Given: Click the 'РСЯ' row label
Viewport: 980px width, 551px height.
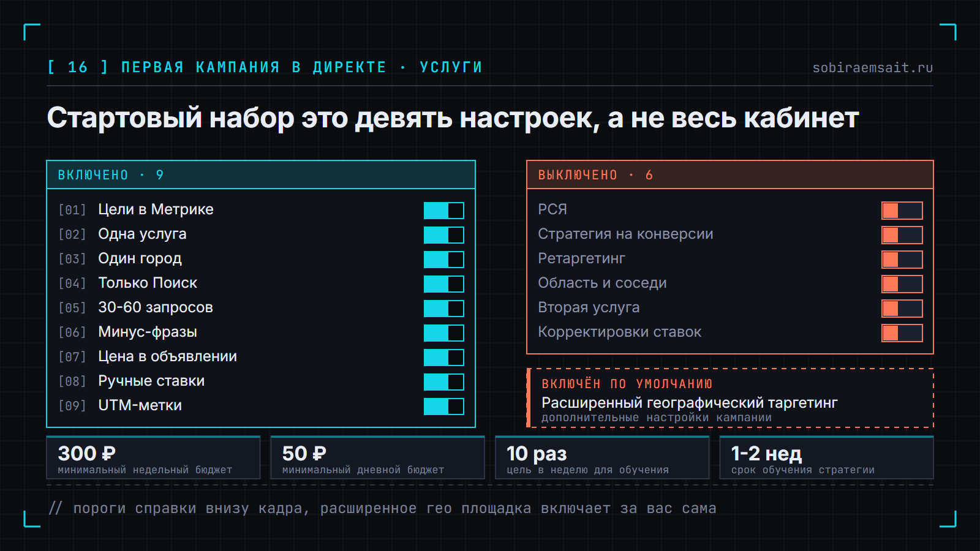Looking at the screenshot, I should tap(552, 209).
